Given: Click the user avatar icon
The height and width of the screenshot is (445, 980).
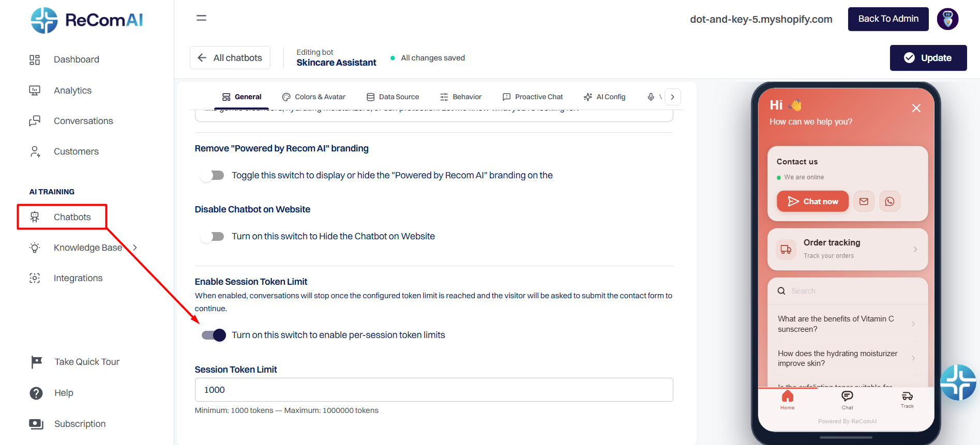Looking at the screenshot, I should [947, 19].
